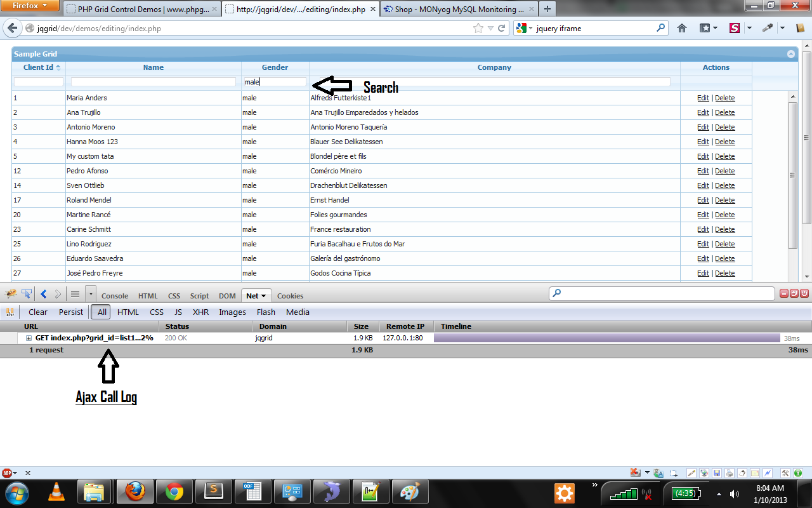Open VLC media player from the taskbar
The height and width of the screenshot is (508, 812).
(x=56, y=491)
